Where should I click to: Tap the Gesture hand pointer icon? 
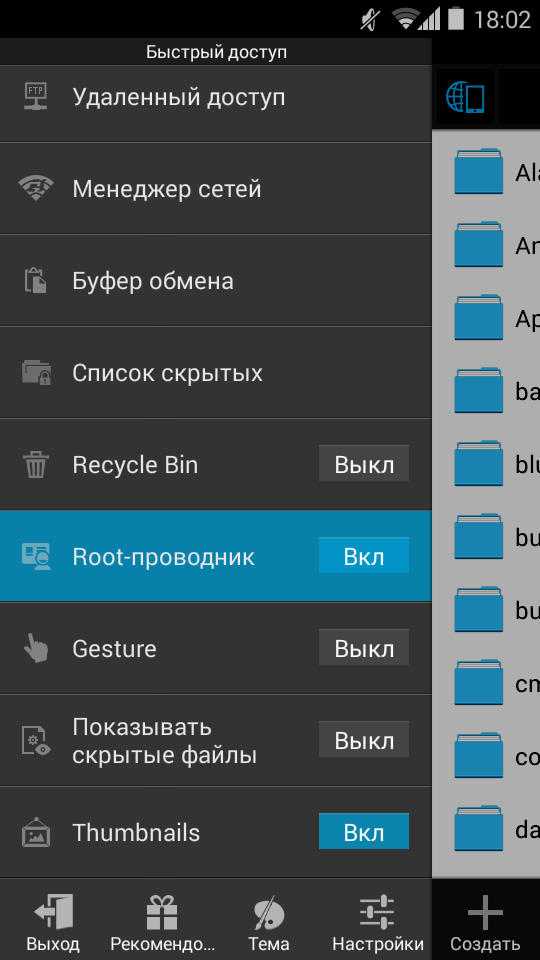pos(36,648)
